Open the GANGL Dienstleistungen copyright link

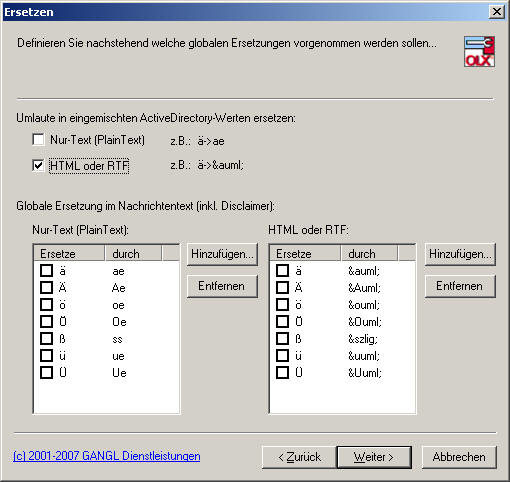(107, 456)
